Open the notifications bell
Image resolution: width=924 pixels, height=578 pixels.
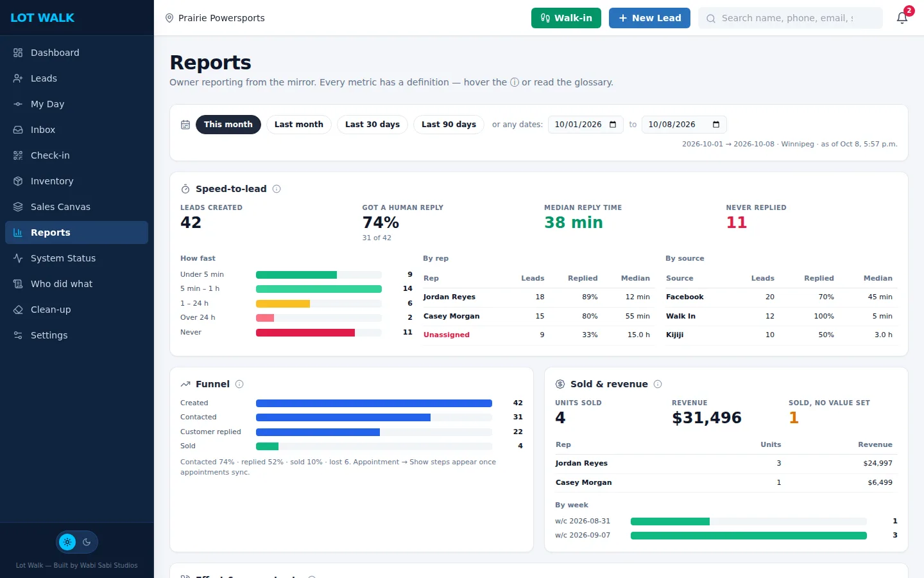click(902, 18)
